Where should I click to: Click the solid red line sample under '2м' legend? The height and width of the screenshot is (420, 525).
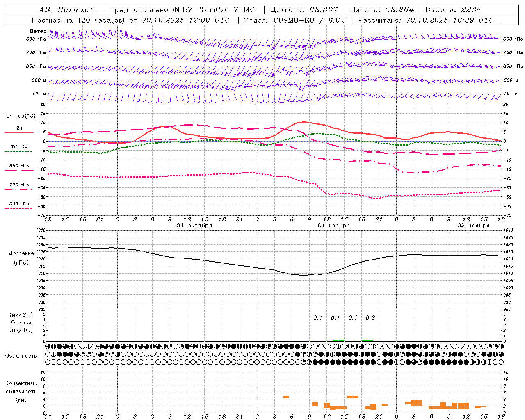tap(19, 133)
